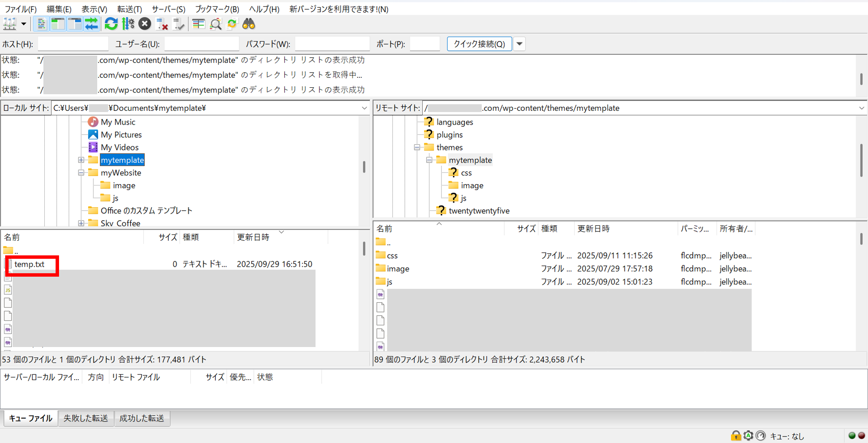Open the quick connect history dropdown
Viewport: 868px width, 443px height.
[x=519, y=44]
